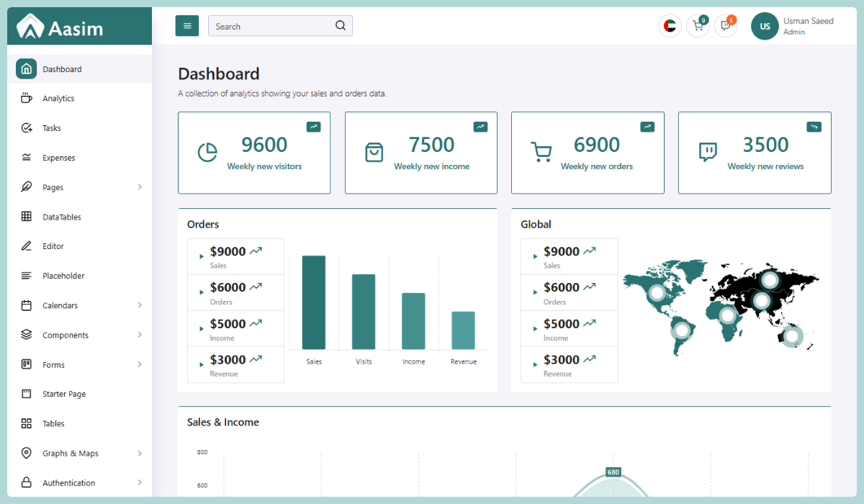Open the notifications icon with 5 alerts
This screenshot has width=864, height=504.
pos(725,26)
